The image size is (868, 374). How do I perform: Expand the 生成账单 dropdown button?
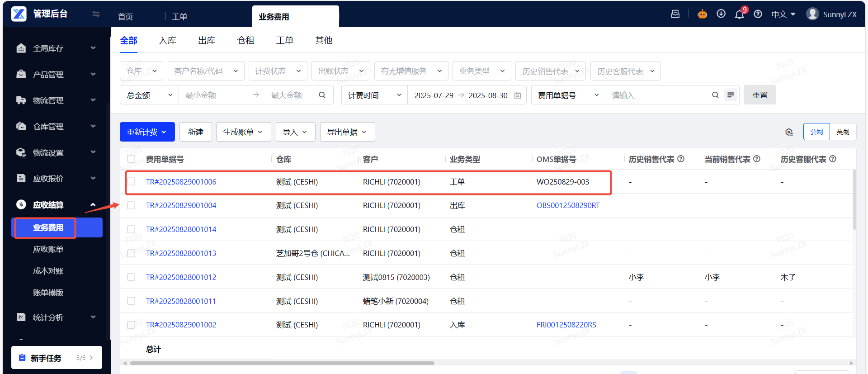tap(243, 132)
